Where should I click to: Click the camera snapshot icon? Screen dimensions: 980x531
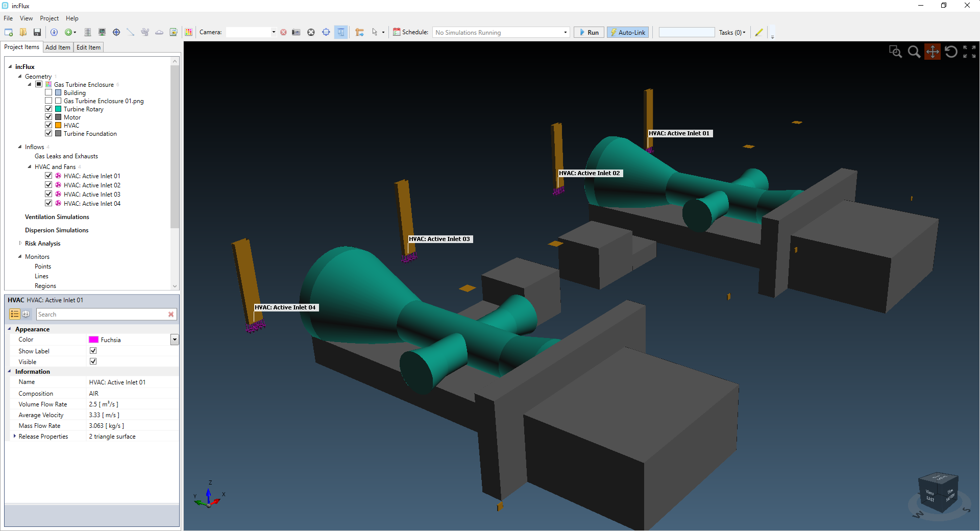296,32
